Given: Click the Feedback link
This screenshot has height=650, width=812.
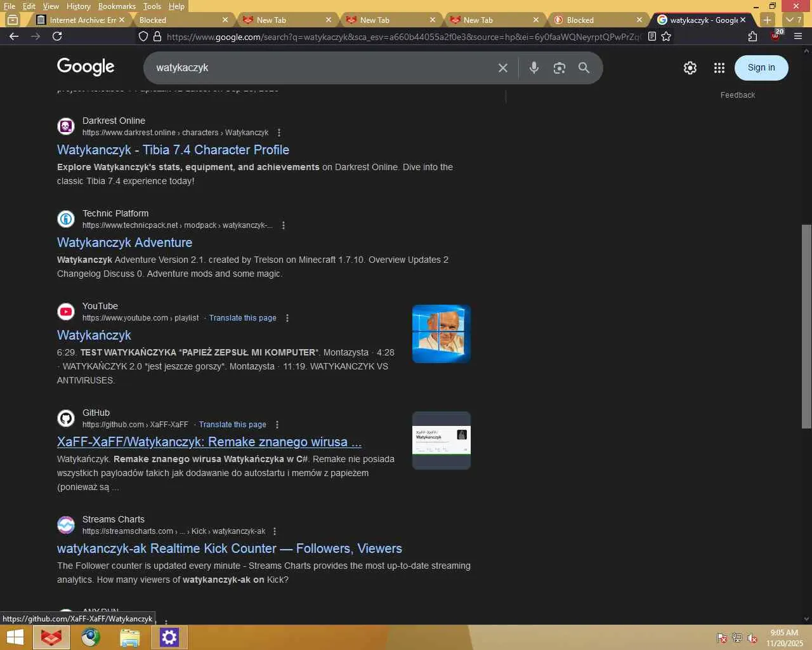Looking at the screenshot, I should (x=738, y=95).
